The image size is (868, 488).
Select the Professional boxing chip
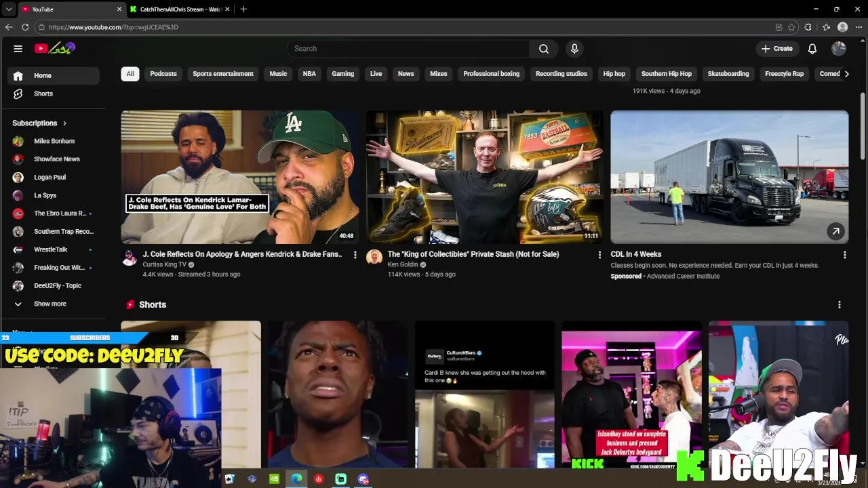(492, 74)
